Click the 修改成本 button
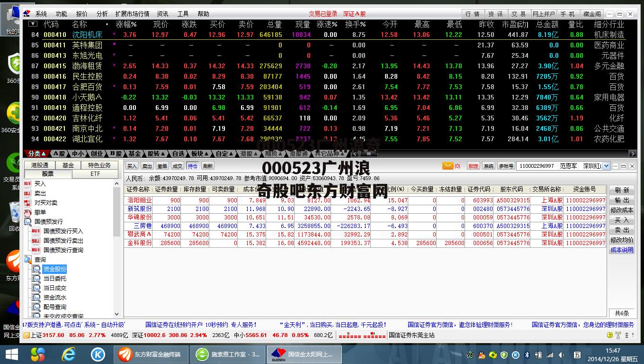The height and width of the screenshot is (364, 644). click(x=622, y=210)
